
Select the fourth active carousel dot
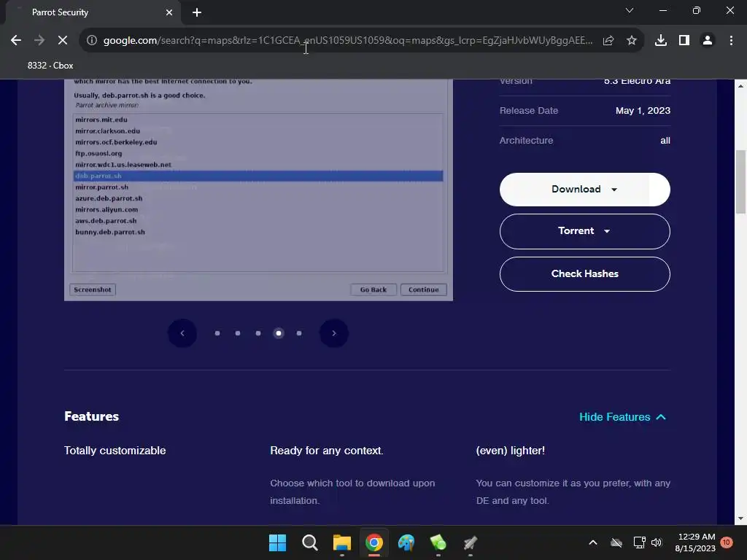[279, 333]
